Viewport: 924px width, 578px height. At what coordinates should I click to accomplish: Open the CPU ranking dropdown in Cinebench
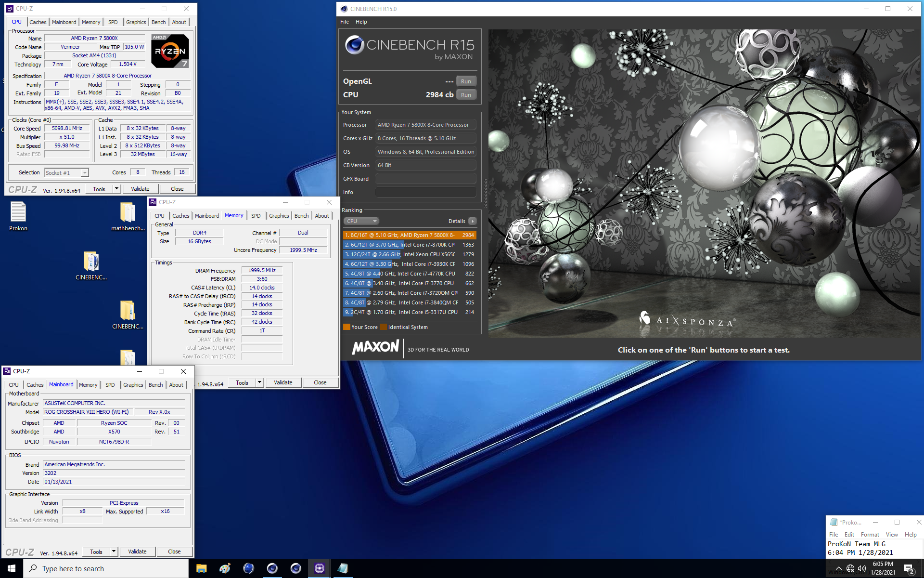361,221
